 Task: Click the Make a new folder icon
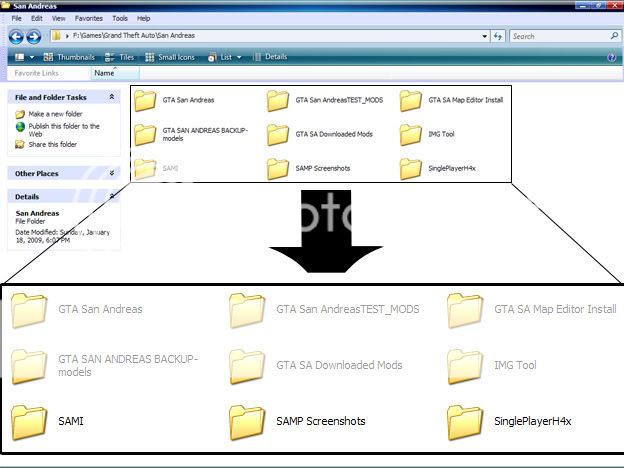click(x=20, y=114)
